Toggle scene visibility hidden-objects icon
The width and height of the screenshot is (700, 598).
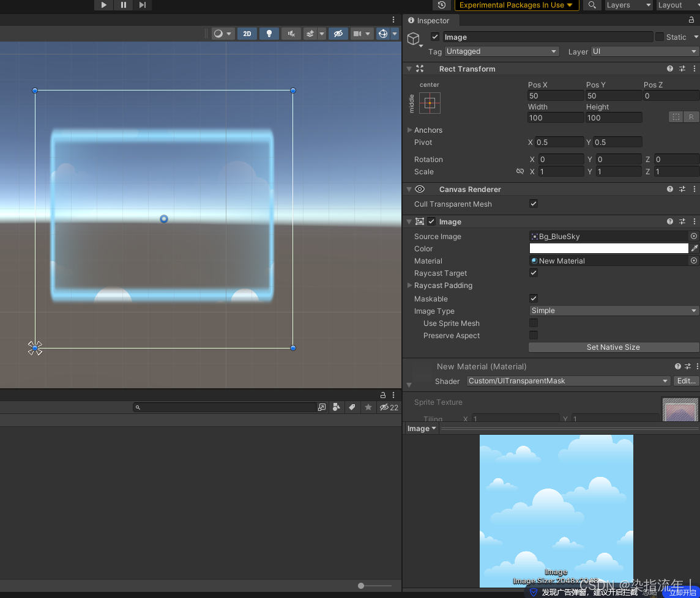(x=338, y=34)
